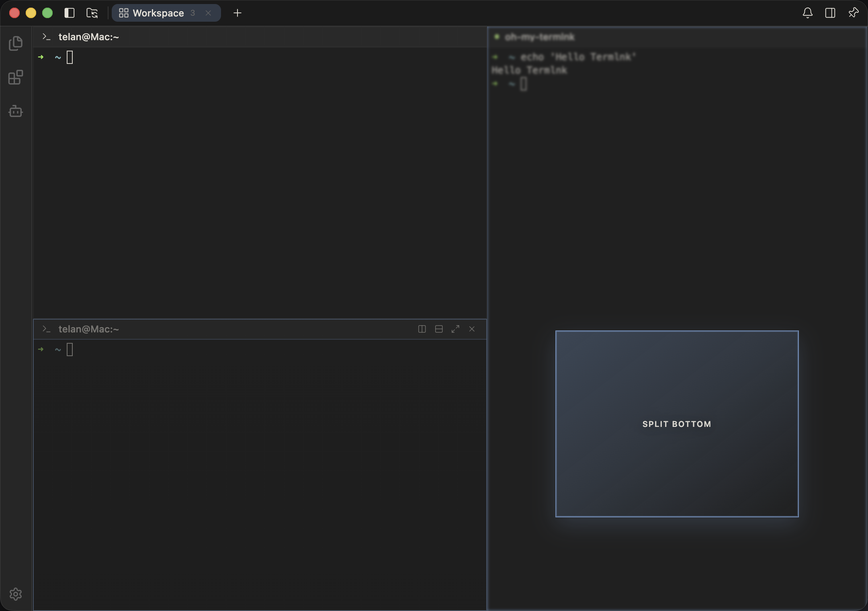The height and width of the screenshot is (611, 868).
Task: Close the bottom telan@Mac pane
Action: point(472,329)
